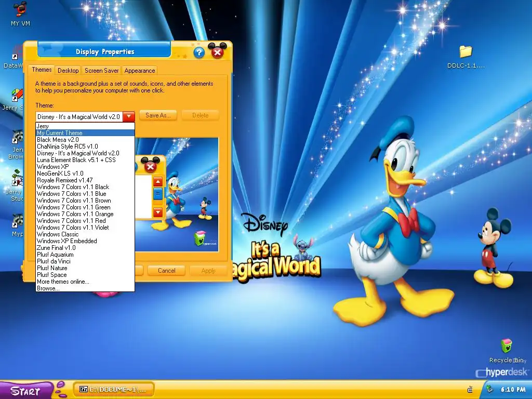532x399 pixels.
Task: Collapse the Theme dropdown arrow
Action: point(129,117)
